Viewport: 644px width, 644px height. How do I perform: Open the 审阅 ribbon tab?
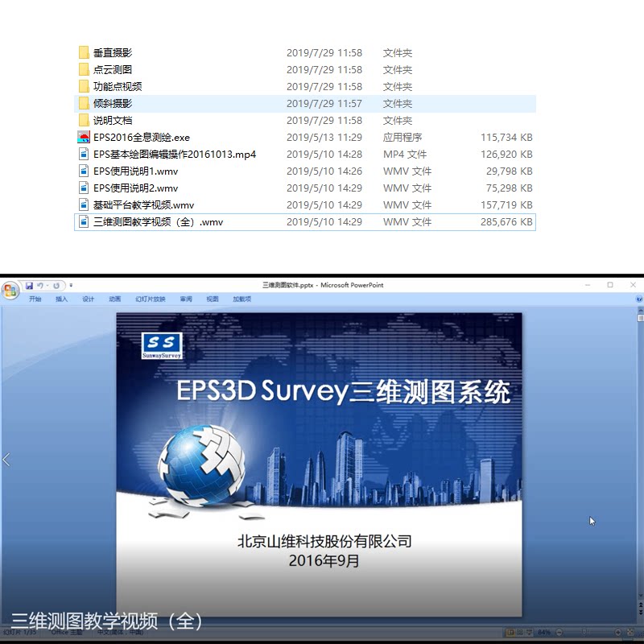(x=186, y=299)
